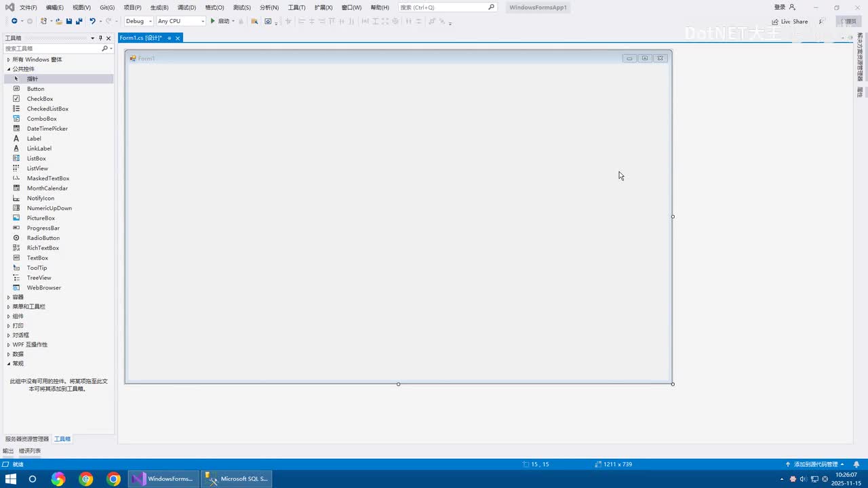The image size is (868, 488).
Task: Select the Label control in toolbox
Action: (58, 138)
